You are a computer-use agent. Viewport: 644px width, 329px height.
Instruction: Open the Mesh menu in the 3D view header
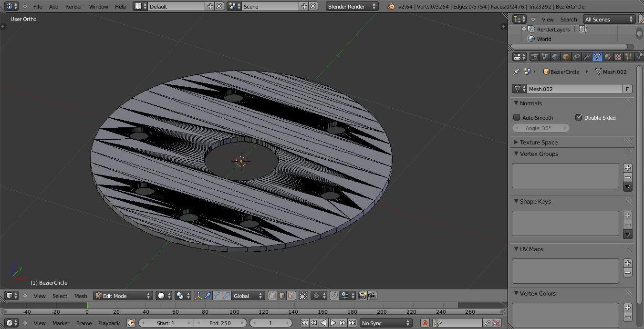coord(81,296)
